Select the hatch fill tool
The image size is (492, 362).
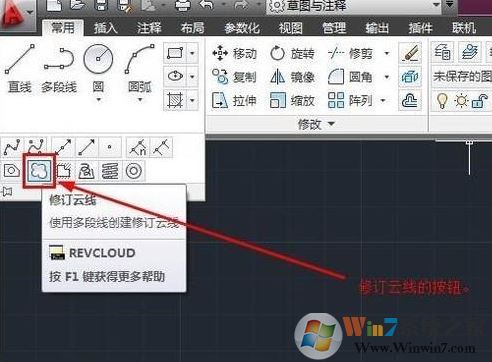[175, 100]
